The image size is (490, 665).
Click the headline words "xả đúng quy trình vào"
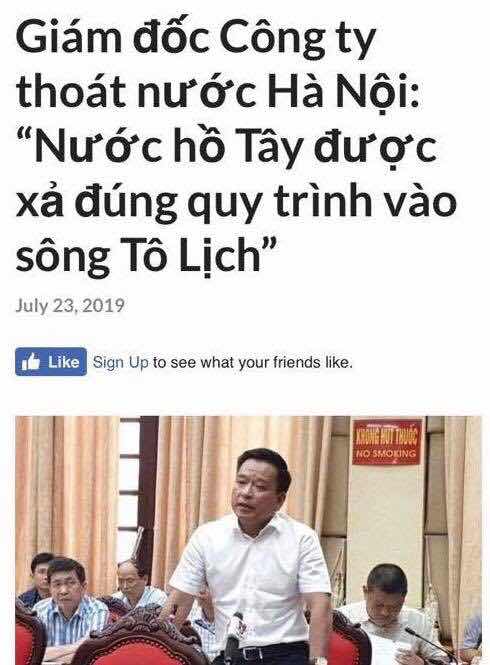tap(236, 201)
